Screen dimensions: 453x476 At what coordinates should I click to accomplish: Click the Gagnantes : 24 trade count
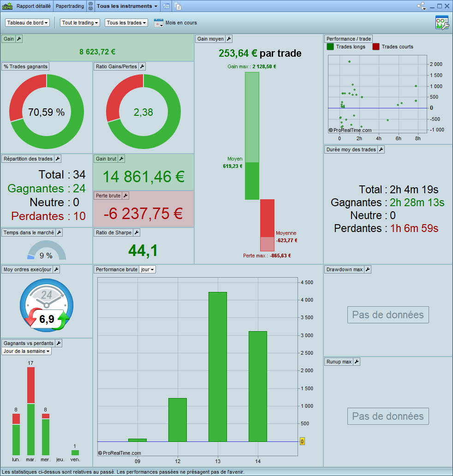(x=47, y=189)
